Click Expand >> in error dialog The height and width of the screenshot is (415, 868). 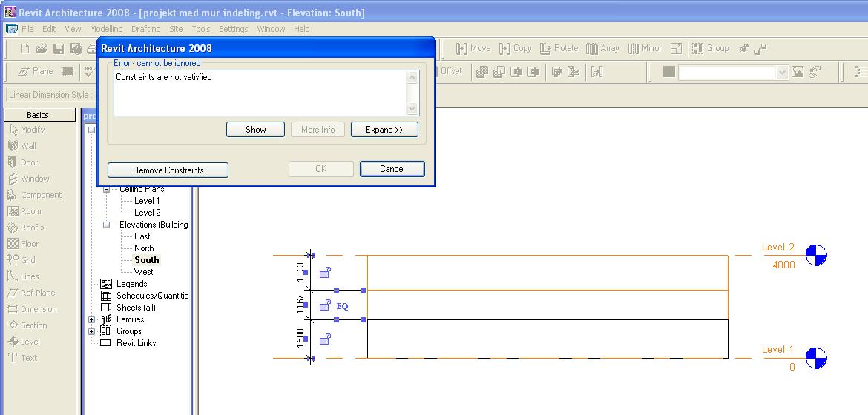pos(385,130)
